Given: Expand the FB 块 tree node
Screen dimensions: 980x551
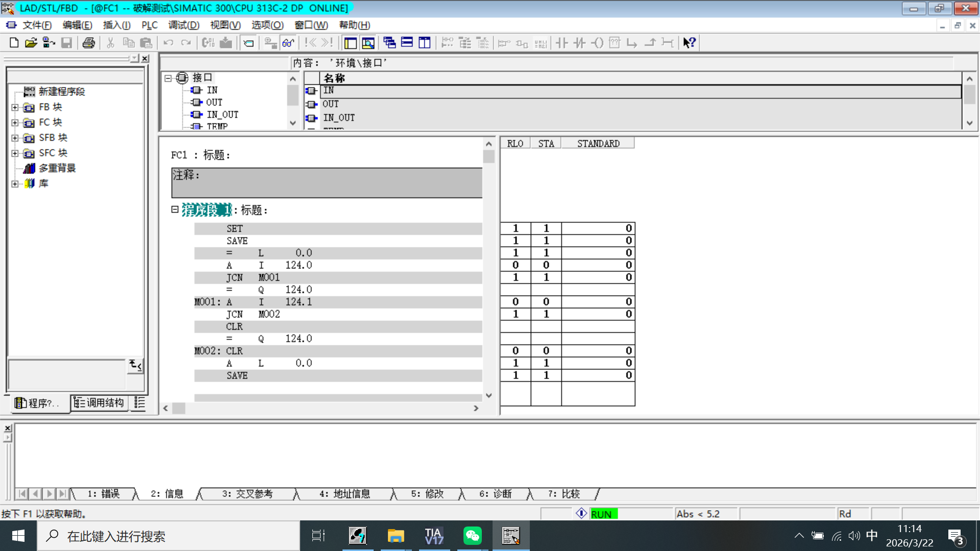Looking at the screenshot, I should (x=15, y=108).
